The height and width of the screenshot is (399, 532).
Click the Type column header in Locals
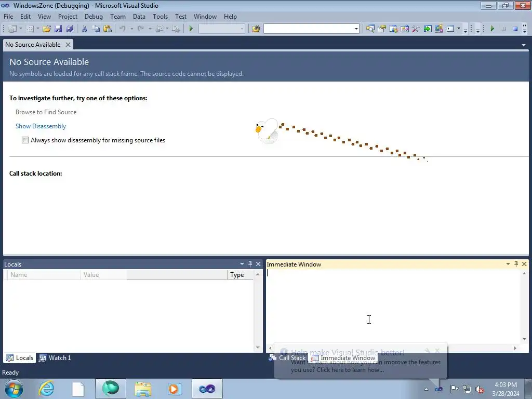240,275
